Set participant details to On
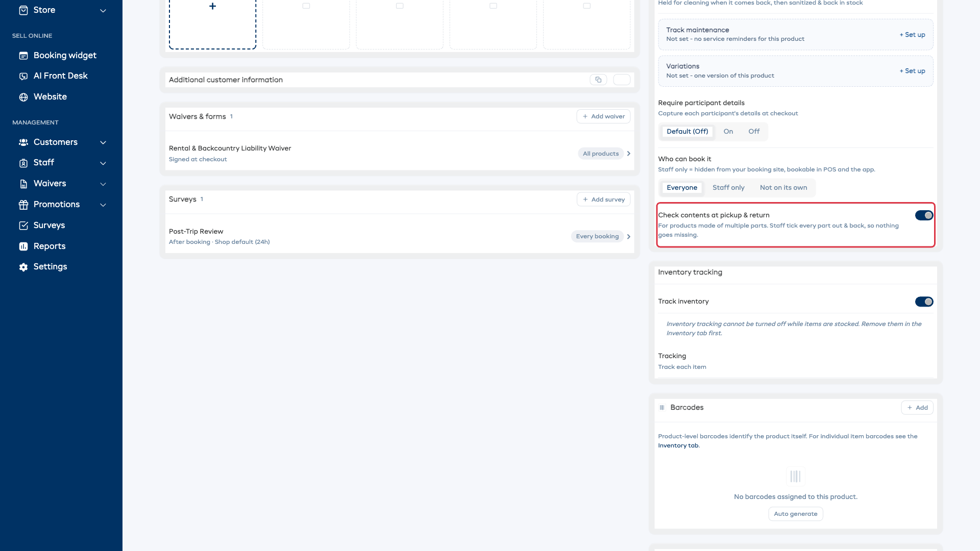The image size is (980, 551). [728, 132]
